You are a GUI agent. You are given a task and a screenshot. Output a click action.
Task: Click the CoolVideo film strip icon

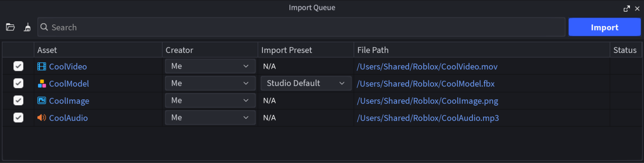tap(42, 67)
